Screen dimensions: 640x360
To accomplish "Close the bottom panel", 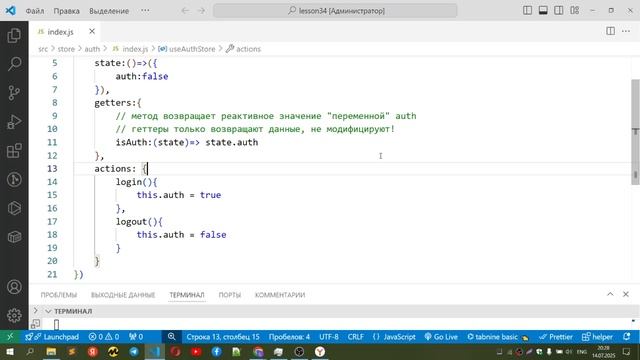I will (x=626, y=294).
